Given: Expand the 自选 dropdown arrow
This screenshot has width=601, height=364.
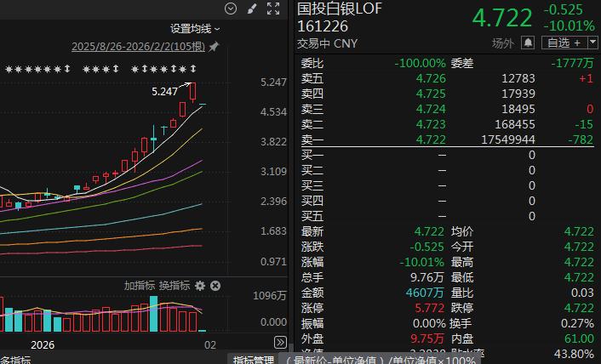Looking at the screenshot, I should [x=592, y=43].
